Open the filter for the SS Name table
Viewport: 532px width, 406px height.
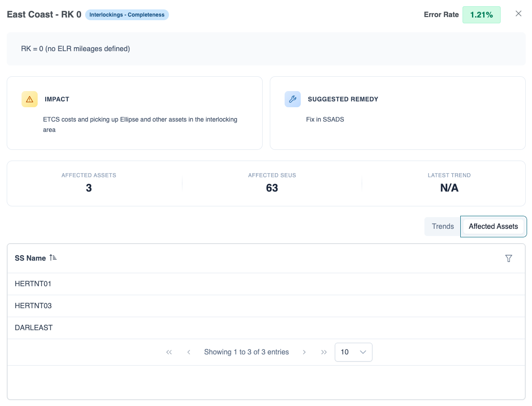click(509, 258)
